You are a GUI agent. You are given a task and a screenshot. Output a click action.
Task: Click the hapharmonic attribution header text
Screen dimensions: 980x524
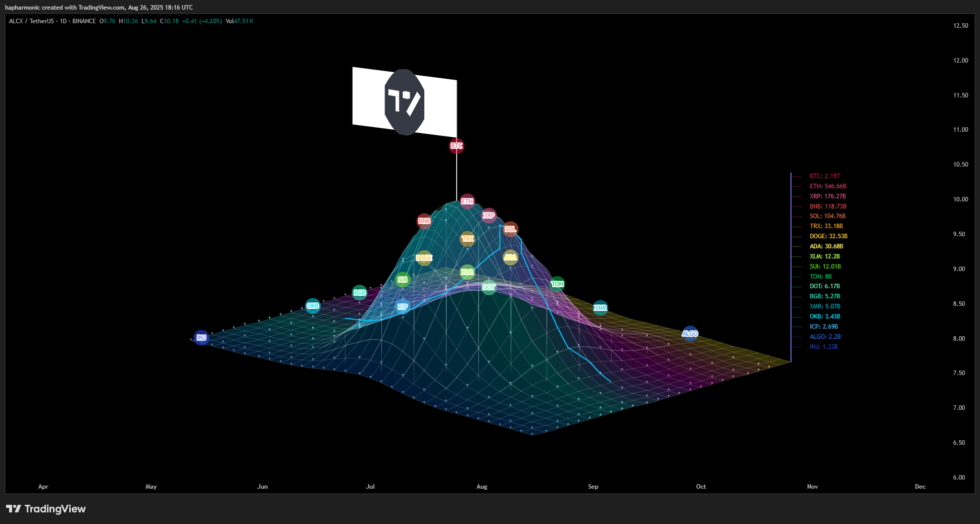[99, 8]
